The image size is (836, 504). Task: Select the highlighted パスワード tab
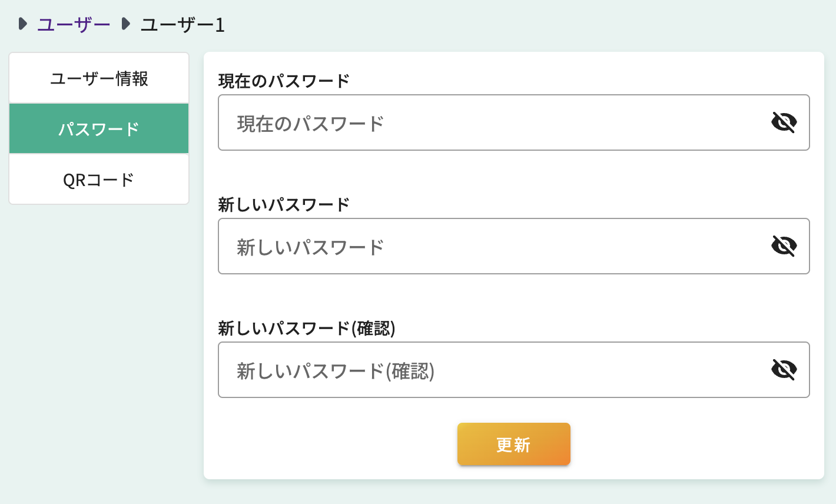[98, 128]
